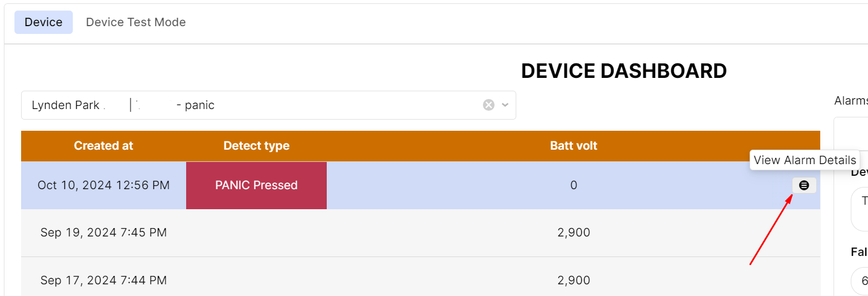The width and height of the screenshot is (868, 296).
Task: Click the DEVICE DASHBOARD heading
Action: (623, 71)
